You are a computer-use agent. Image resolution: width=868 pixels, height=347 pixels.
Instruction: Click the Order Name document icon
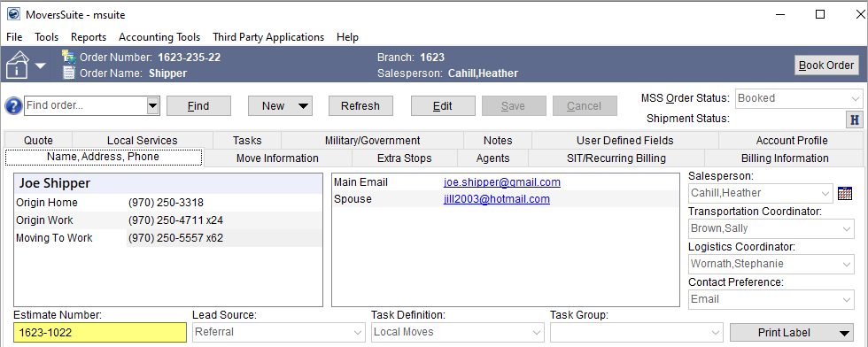pos(69,73)
